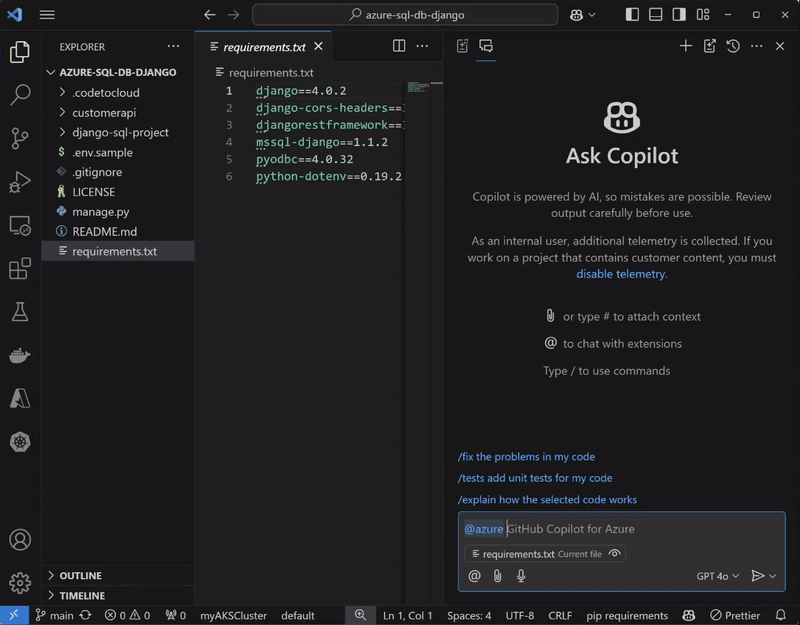800x625 pixels.
Task: Toggle the Primary Side Bar layout
Action: click(632, 15)
